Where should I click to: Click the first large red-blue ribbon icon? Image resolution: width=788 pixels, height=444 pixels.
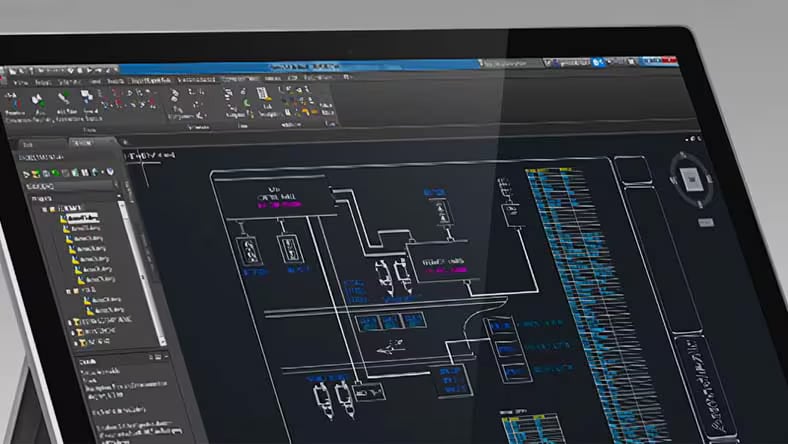(15, 104)
